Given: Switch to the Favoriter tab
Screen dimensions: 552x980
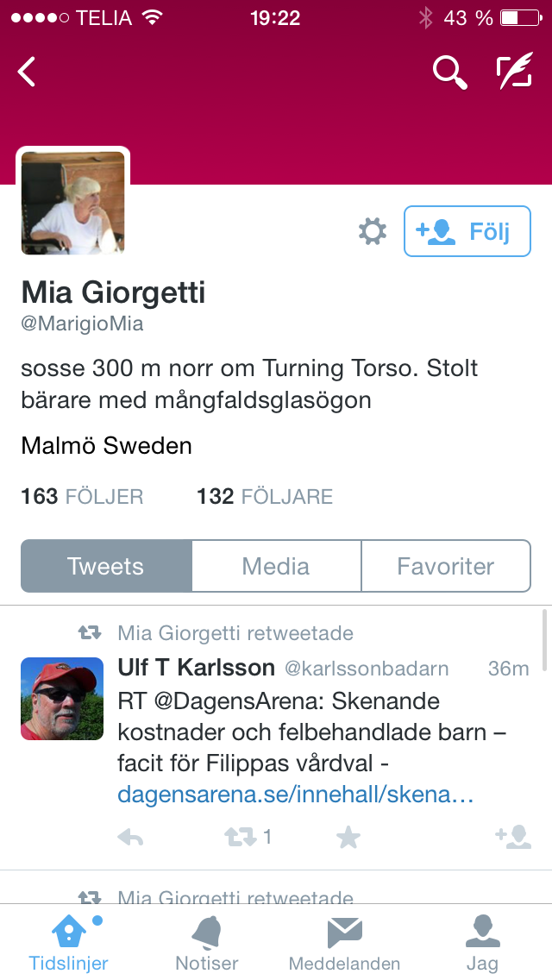Looking at the screenshot, I should 446,566.
